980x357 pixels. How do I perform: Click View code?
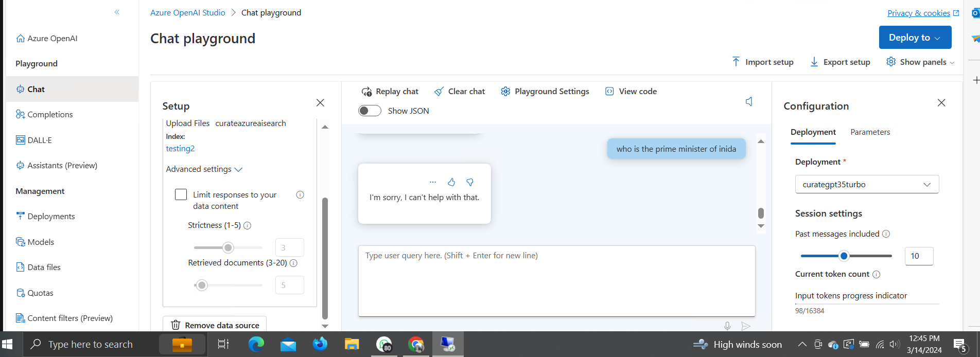click(x=631, y=91)
